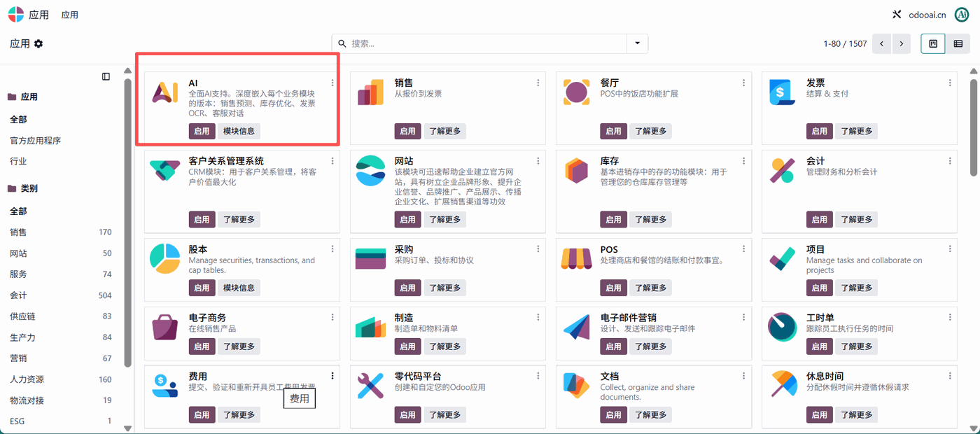Filter by 官方应用程序

click(x=36, y=141)
